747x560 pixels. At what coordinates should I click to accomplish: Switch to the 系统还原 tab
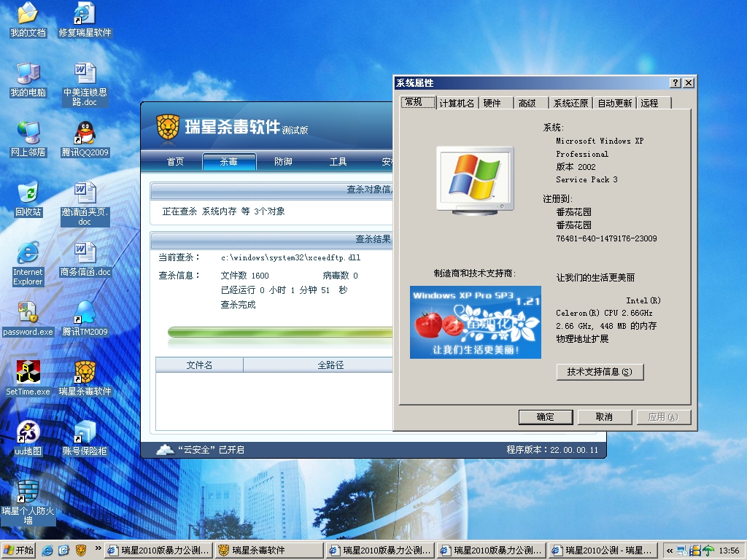coord(570,104)
